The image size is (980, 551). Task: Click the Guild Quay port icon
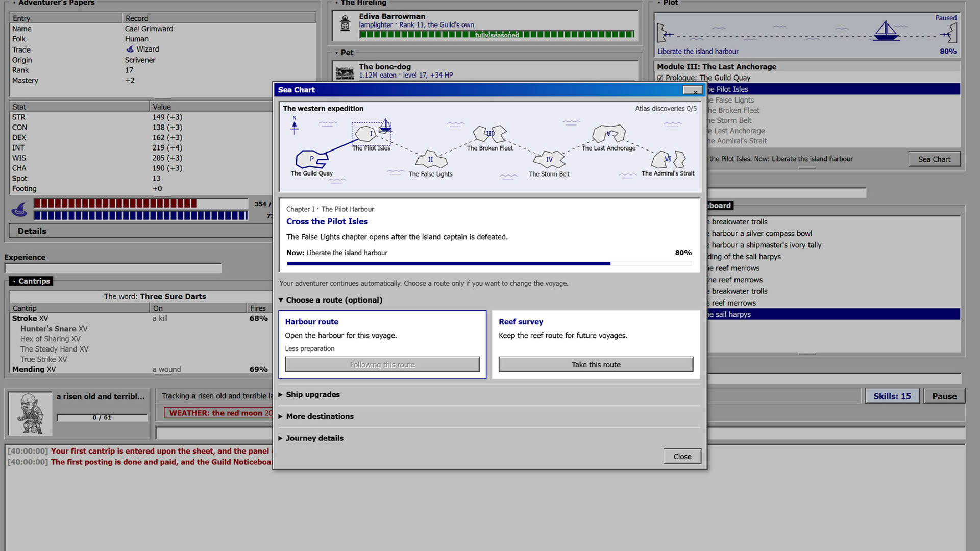311,159
